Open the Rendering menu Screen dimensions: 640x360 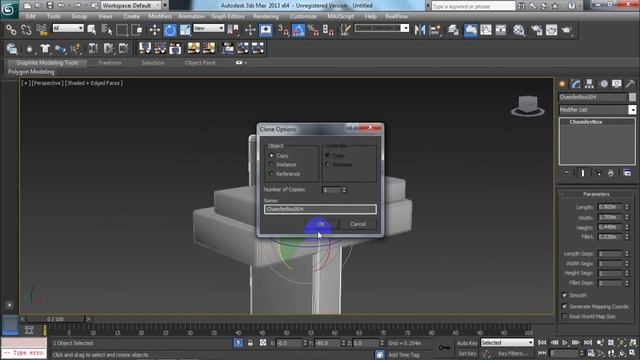(266, 16)
